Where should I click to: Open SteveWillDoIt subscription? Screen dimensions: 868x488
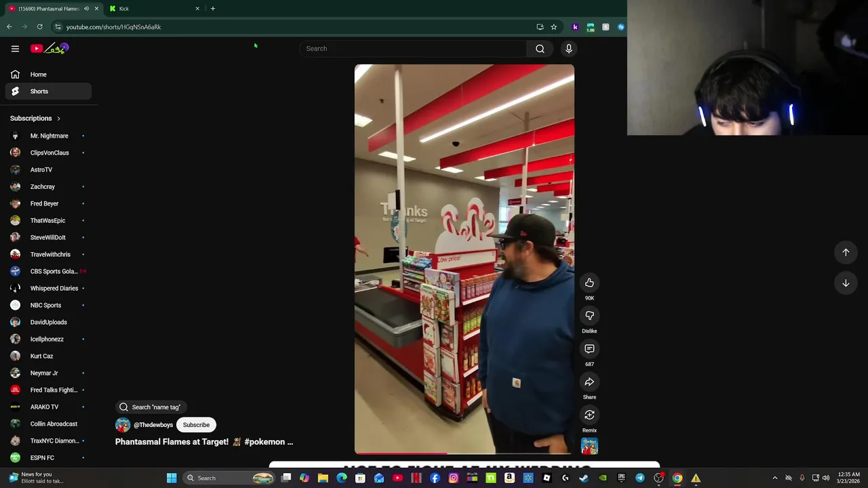click(48, 237)
